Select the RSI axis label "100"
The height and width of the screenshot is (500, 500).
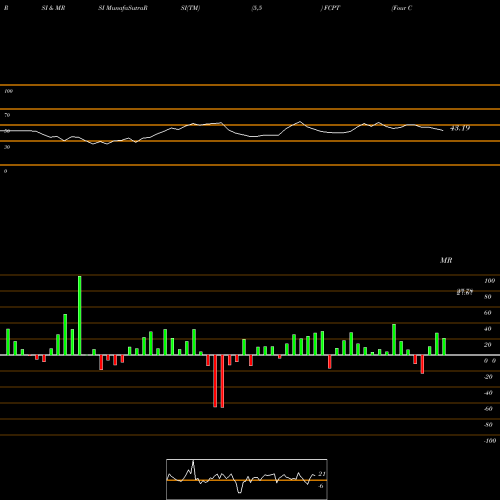[8, 91]
